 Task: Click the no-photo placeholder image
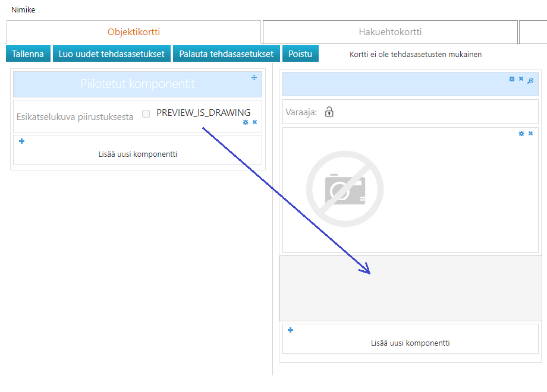[x=345, y=189]
